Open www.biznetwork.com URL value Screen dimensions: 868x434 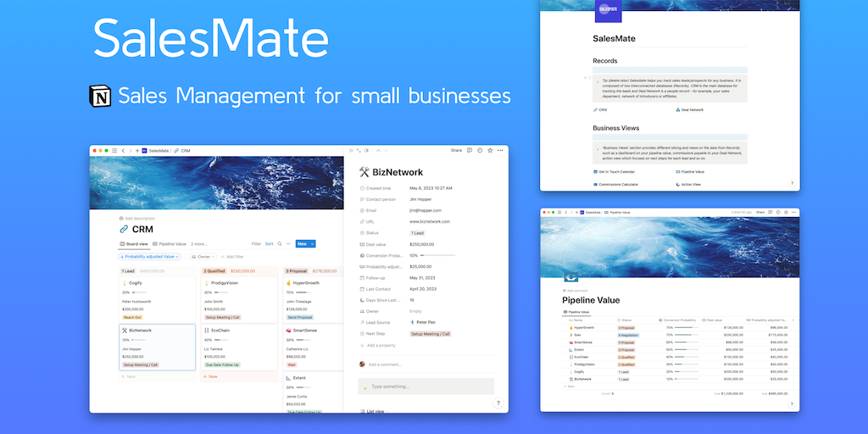pos(430,221)
